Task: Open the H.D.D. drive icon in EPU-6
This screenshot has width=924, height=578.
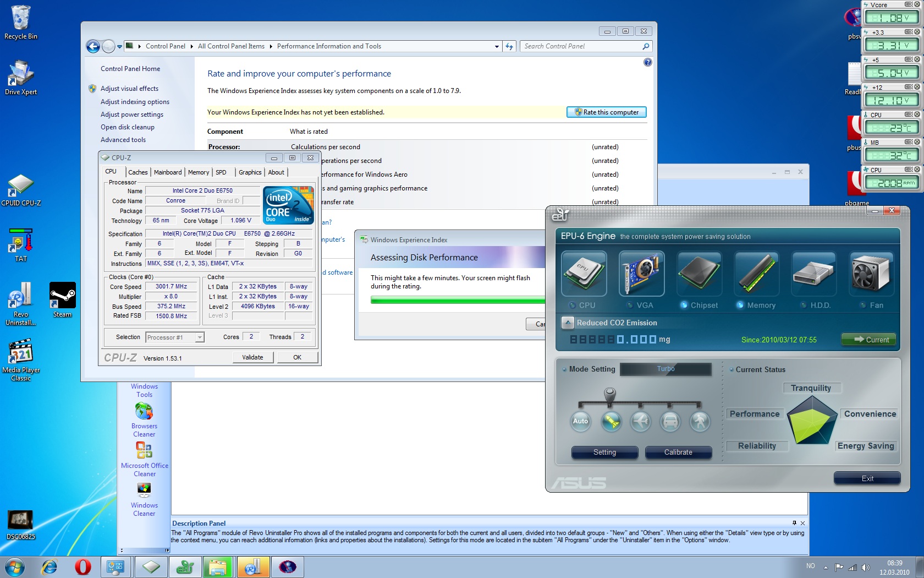Action: click(x=814, y=274)
